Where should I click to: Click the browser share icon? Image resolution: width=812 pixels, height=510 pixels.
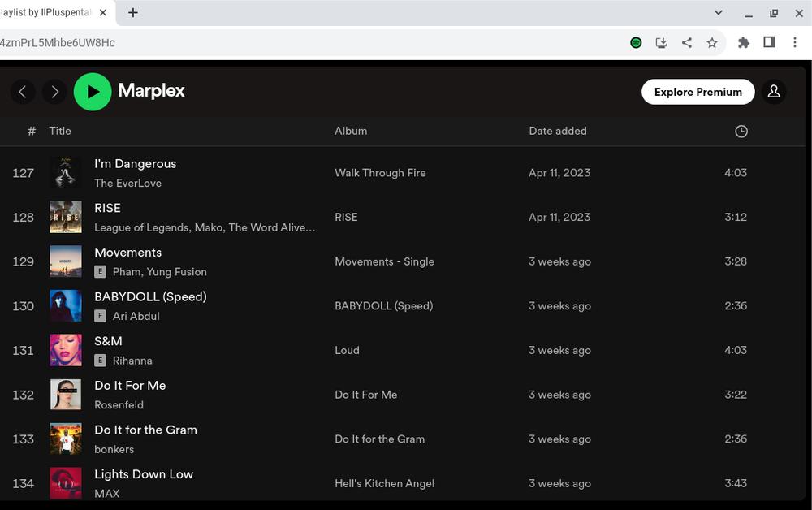click(687, 41)
